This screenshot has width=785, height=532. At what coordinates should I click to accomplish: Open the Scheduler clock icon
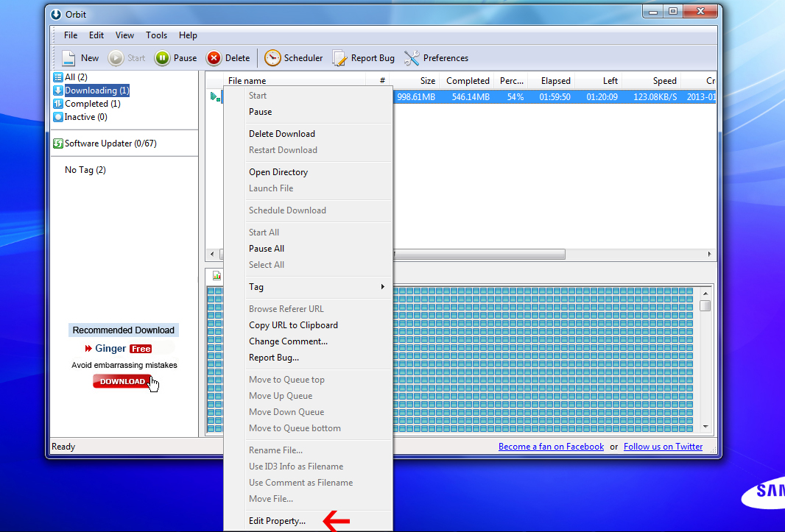tap(272, 58)
